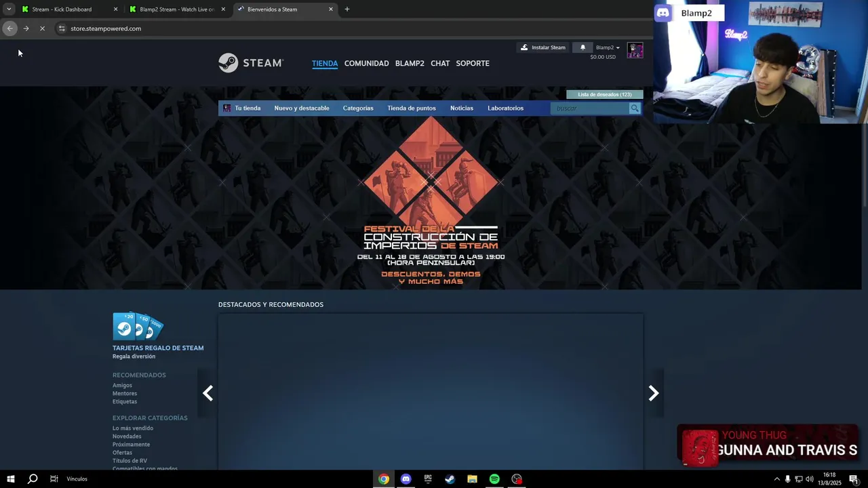868x488 pixels.
Task: Open Spotify from the taskbar
Action: (x=494, y=479)
